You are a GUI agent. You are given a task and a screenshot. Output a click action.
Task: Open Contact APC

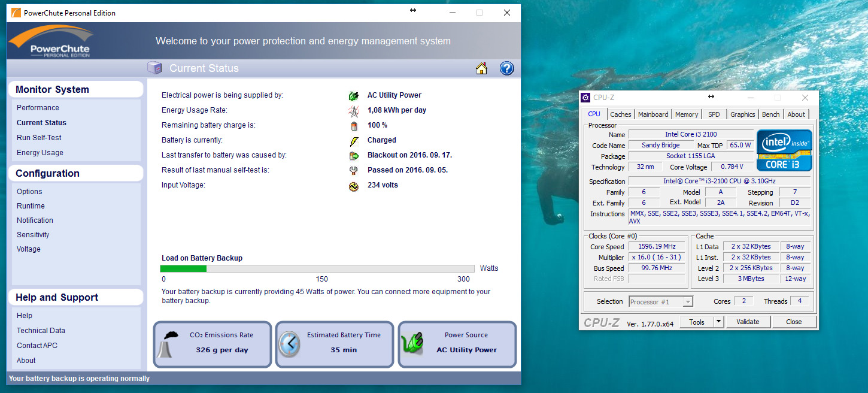(37, 346)
